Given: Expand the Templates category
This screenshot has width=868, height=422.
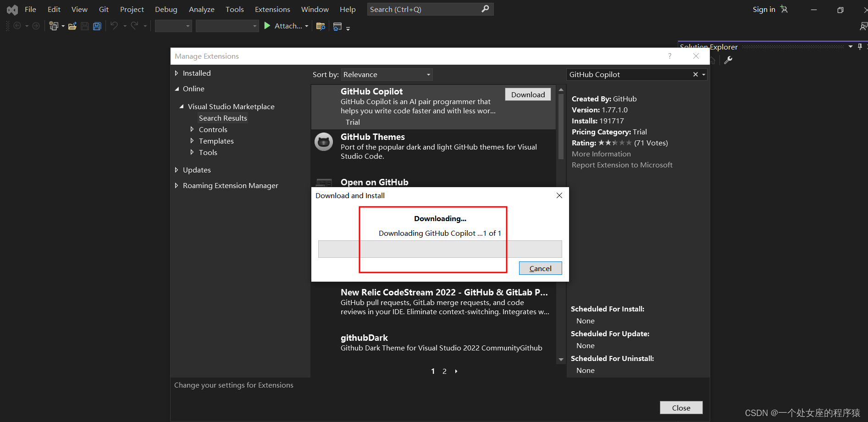Looking at the screenshot, I should coord(192,141).
